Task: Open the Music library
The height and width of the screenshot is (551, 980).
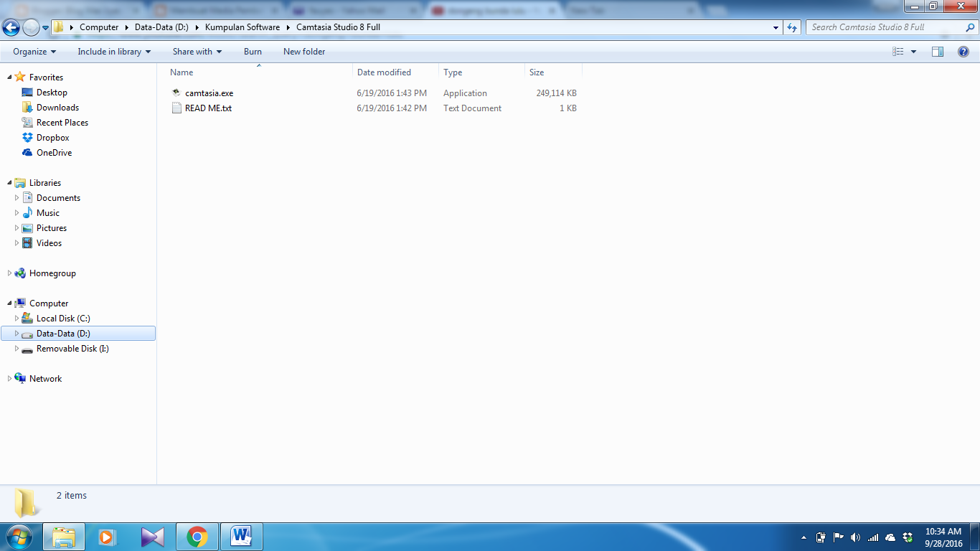Action: [48, 213]
